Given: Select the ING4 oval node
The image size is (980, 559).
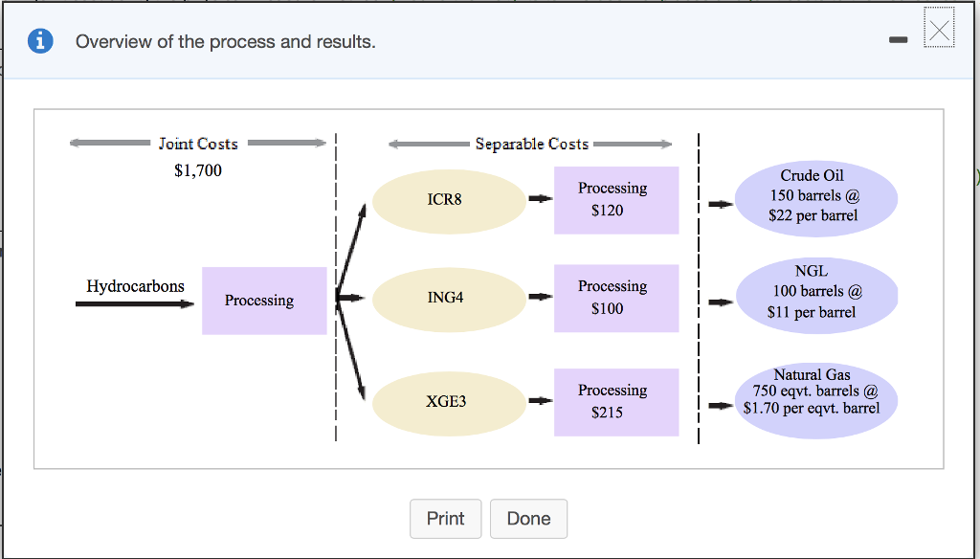Looking at the screenshot, I should pos(449,299).
